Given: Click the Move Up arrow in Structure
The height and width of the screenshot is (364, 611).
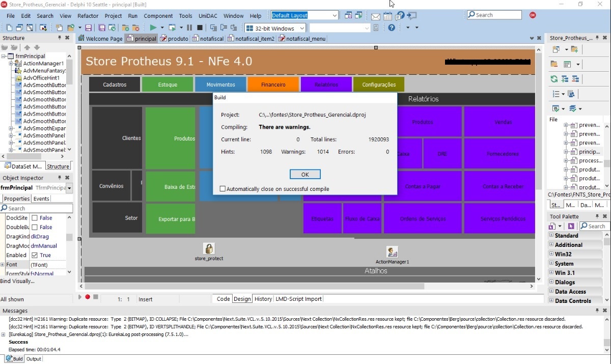Looking at the screenshot, I should point(27,47).
